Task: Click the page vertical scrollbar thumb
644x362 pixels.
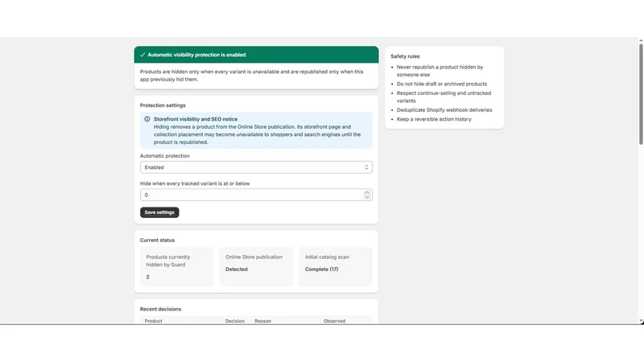Action: (x=641, y=94)
